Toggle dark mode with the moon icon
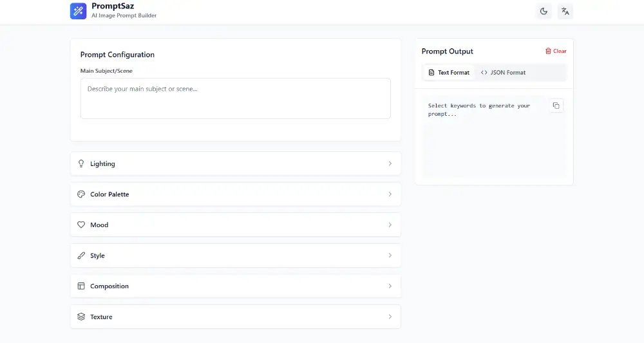 [544, 11]
